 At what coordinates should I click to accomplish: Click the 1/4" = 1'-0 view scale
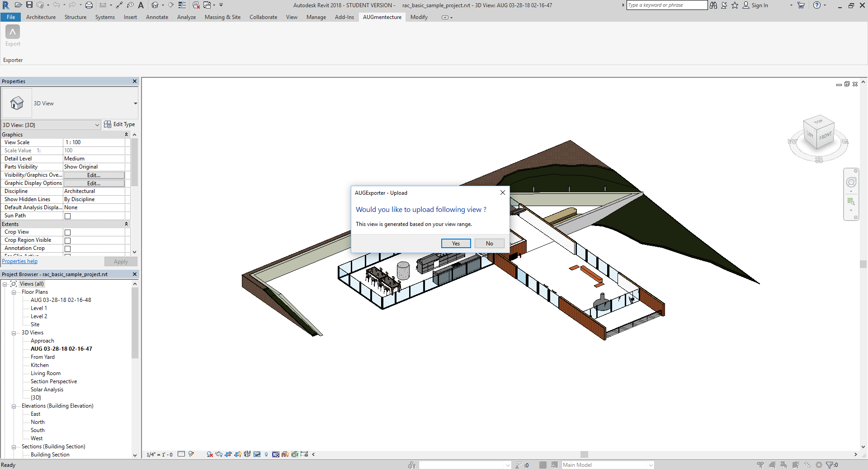(x=160, y=455)
